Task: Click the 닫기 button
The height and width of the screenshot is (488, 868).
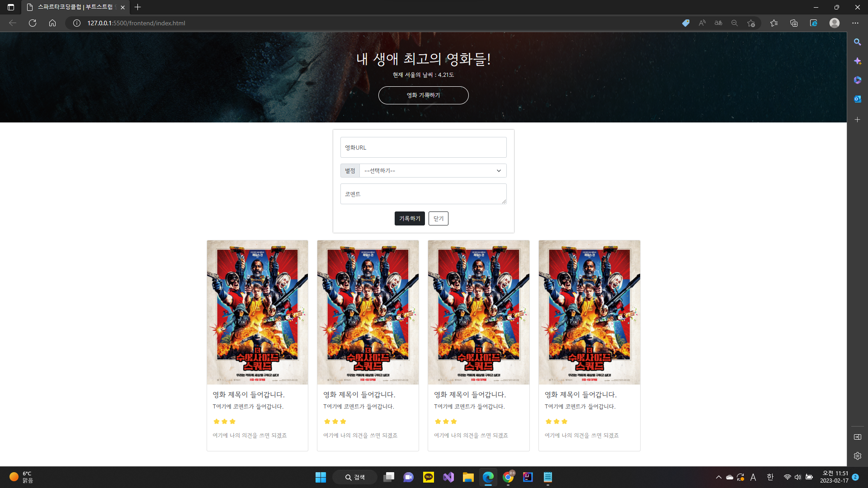Action: point(439,219)
